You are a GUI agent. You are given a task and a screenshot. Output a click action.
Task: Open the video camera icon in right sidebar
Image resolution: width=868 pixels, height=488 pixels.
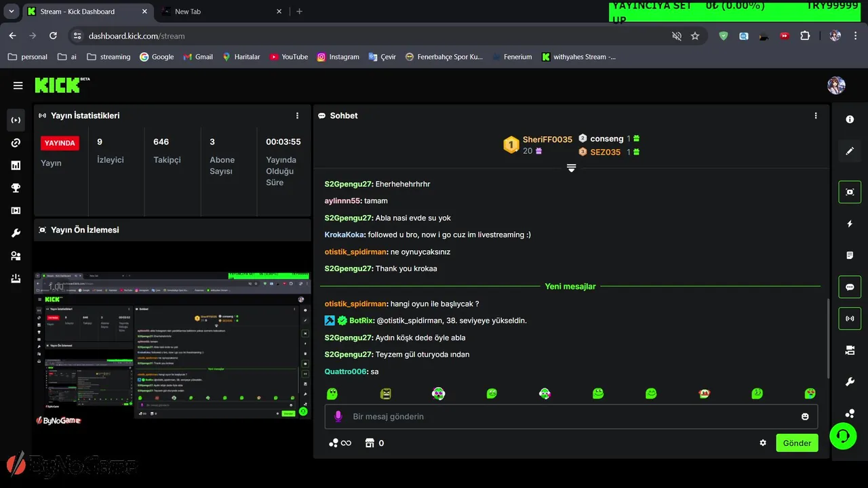[x=850, y=350]
